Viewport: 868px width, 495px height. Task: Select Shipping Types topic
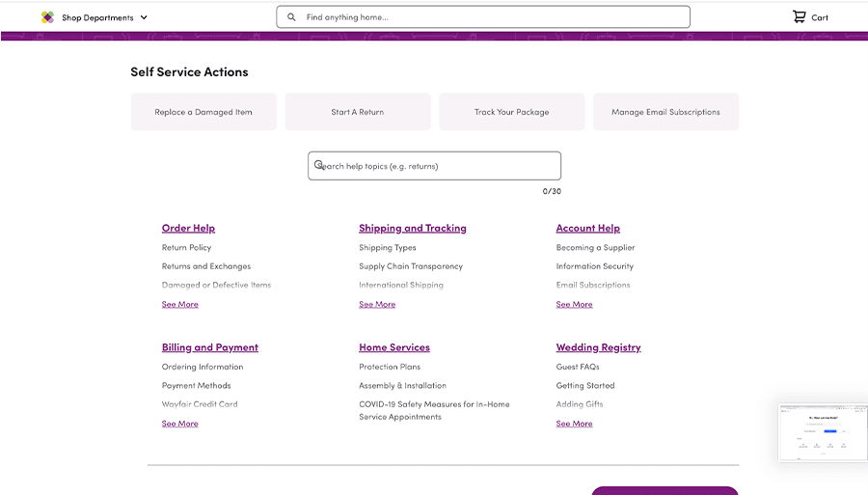click(x=388, y=247)
